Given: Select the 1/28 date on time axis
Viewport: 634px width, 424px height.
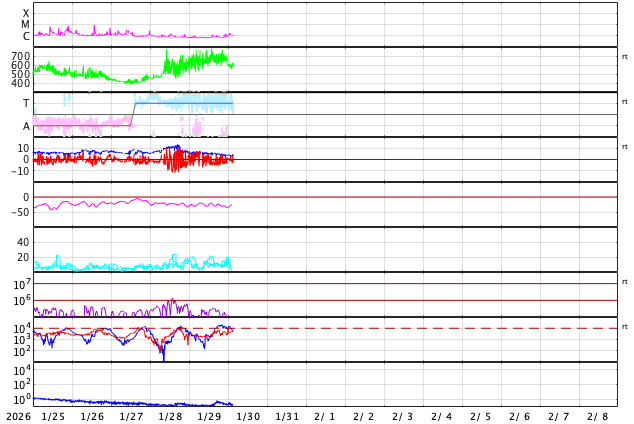Looking at the screenshot, I should point(170,416).
